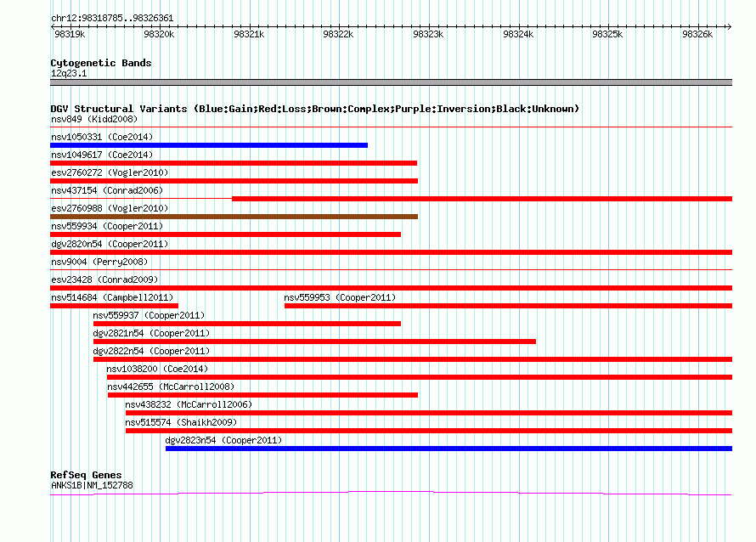The image size is (756, 542).
Task: Click the red nsv559937 loss bar
Action: (247, 324)
